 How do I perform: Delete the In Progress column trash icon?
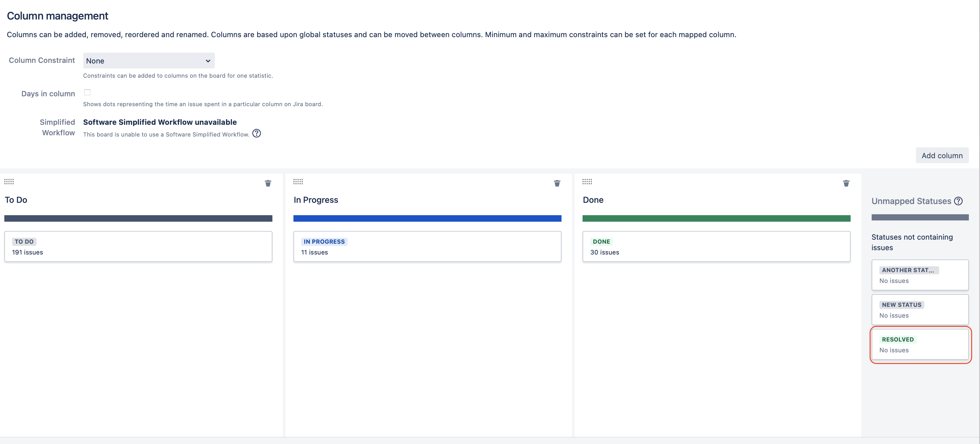557,183
